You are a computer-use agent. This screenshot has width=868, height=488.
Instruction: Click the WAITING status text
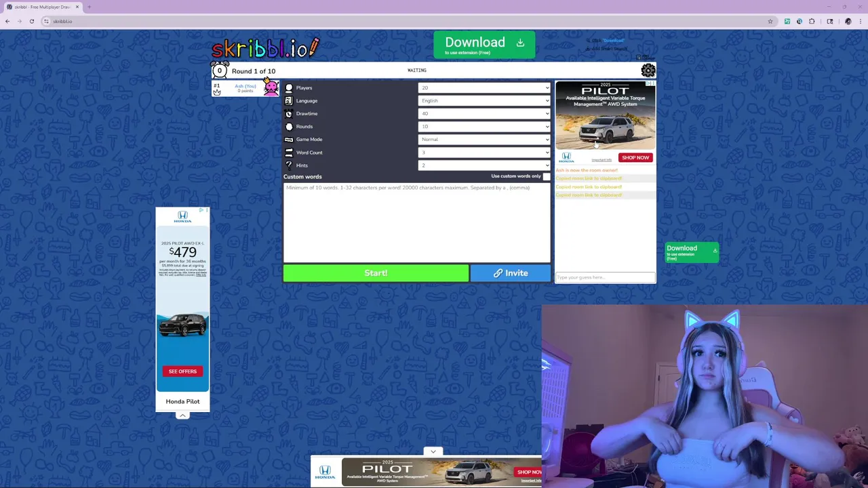coord(417,70)
